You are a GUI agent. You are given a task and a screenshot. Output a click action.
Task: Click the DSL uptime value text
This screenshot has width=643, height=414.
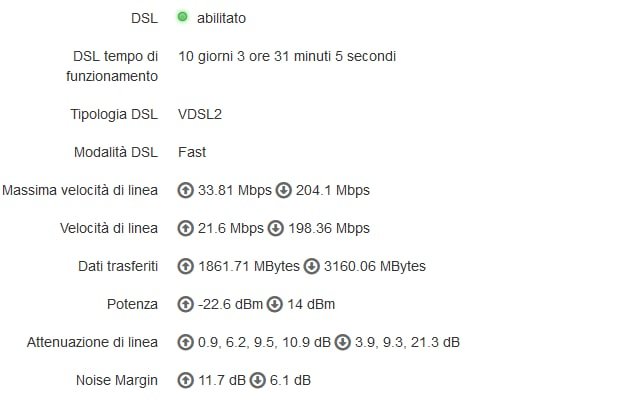point(287,56)
